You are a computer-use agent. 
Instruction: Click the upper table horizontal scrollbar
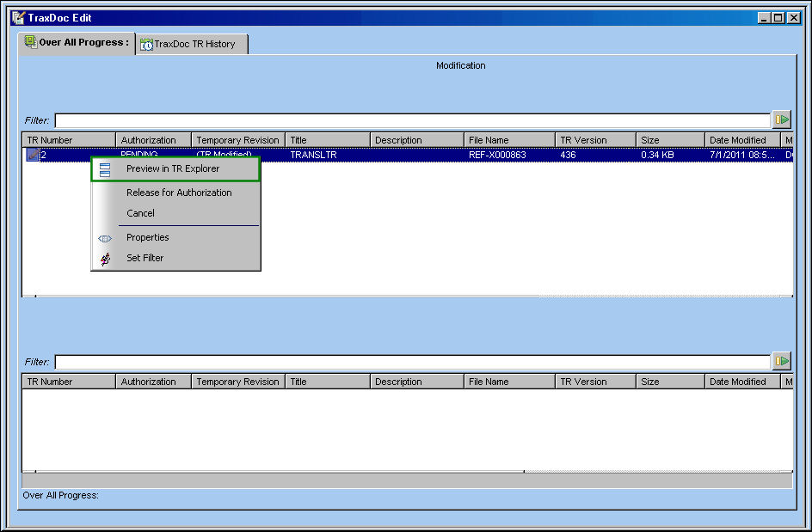point(407,296)
